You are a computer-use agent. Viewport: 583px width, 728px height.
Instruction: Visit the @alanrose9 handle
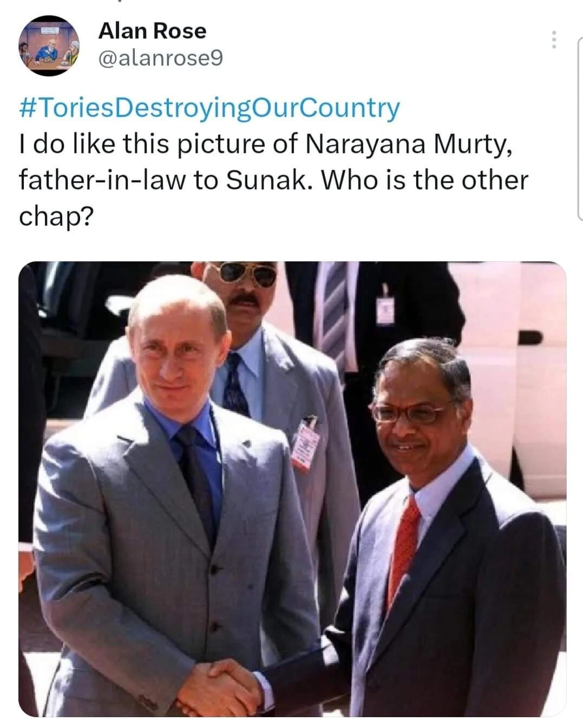click(x=160, y=57)
